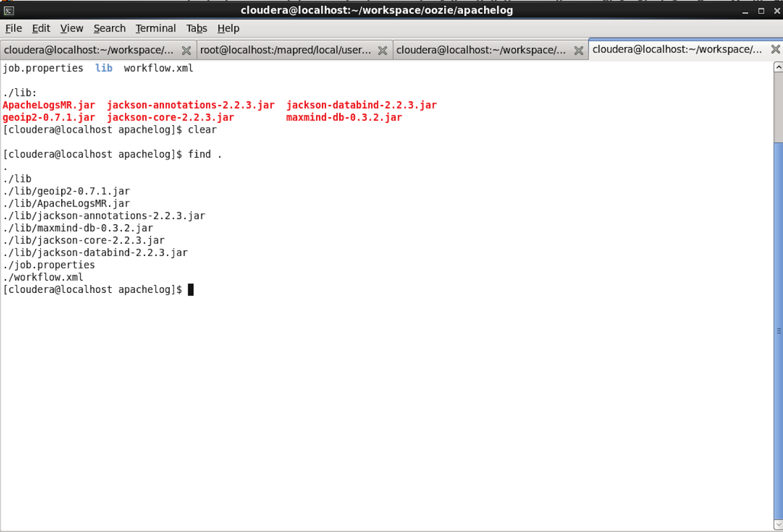The image size is (783, 532).
Task: Close the active fourth terminal tab
Action: tap(776, 49)
